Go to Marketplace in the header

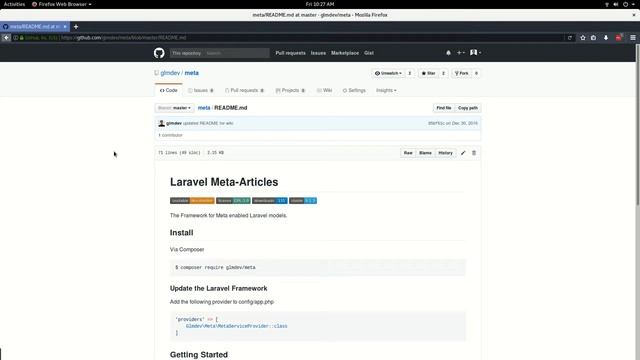pos(345,53)
